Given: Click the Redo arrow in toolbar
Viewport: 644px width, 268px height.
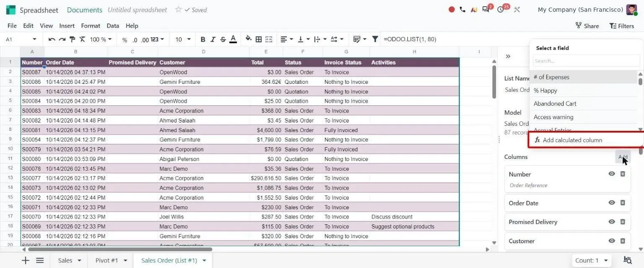Looking at the screenshot, I should (62, 39).
